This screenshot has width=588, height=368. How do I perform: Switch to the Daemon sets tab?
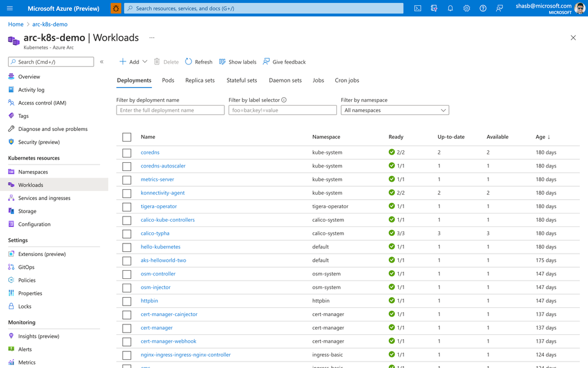(x=285, y=80)
